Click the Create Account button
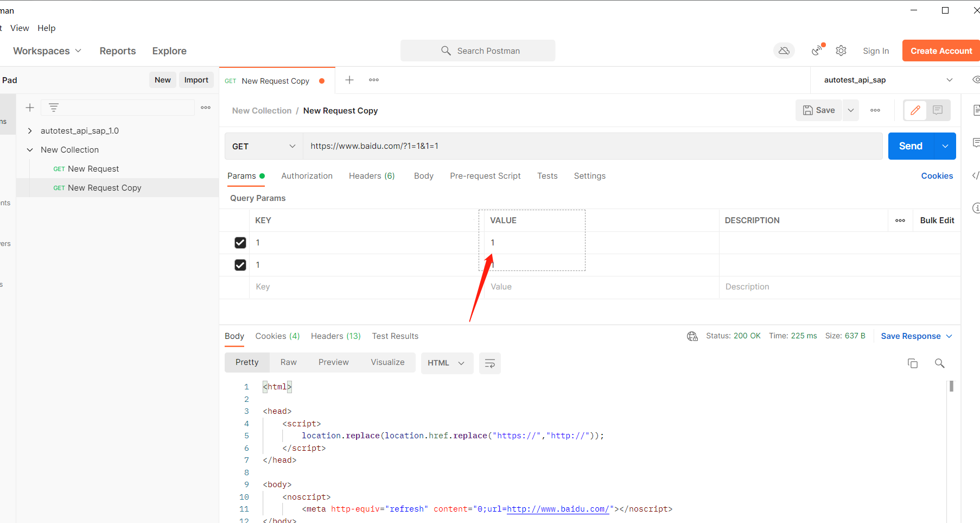The width and height of the screenshot is (980, 523). click(x=941, y=51)
